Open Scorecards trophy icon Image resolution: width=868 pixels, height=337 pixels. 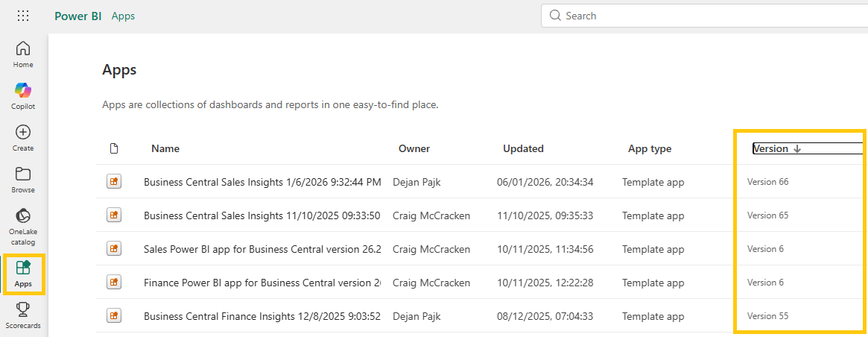[23, 315]
